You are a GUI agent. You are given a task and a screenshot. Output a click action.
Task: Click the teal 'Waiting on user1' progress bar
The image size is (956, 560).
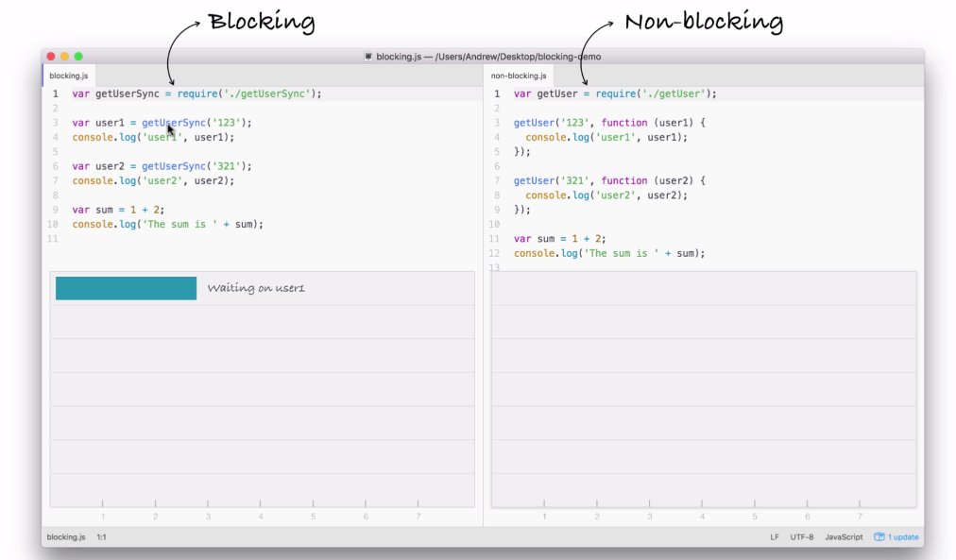point(126,288)
